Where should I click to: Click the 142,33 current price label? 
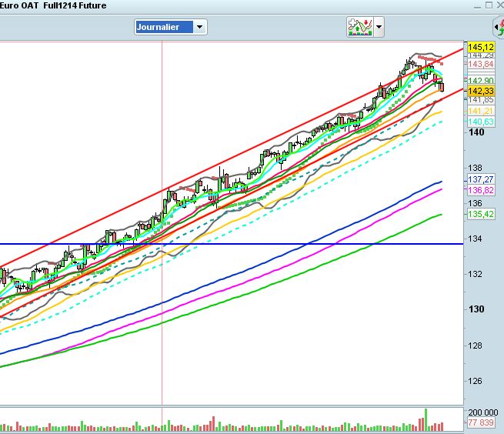pyautogui.click(x=481, y=91)
